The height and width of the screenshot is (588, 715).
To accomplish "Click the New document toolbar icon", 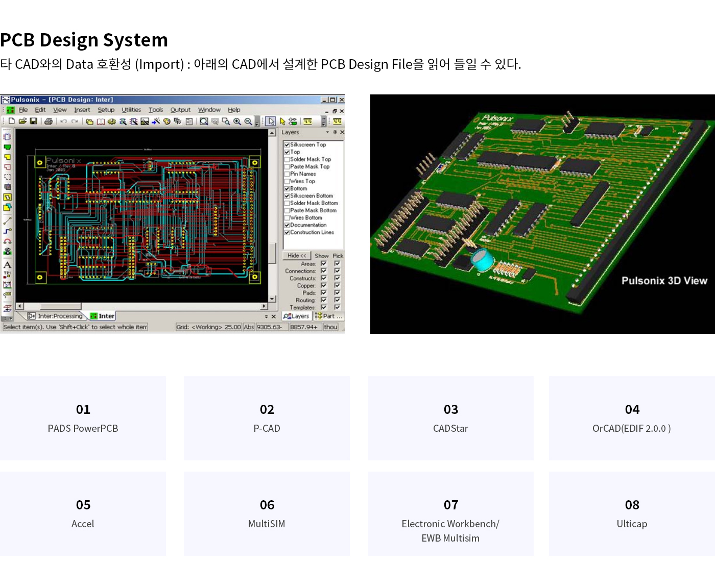I will point(11,121).
